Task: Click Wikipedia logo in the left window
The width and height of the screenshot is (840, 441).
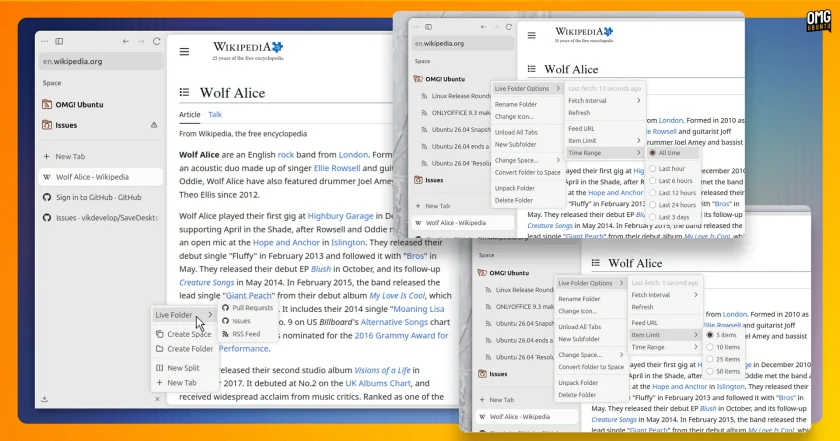Action: tap(248, 50)
